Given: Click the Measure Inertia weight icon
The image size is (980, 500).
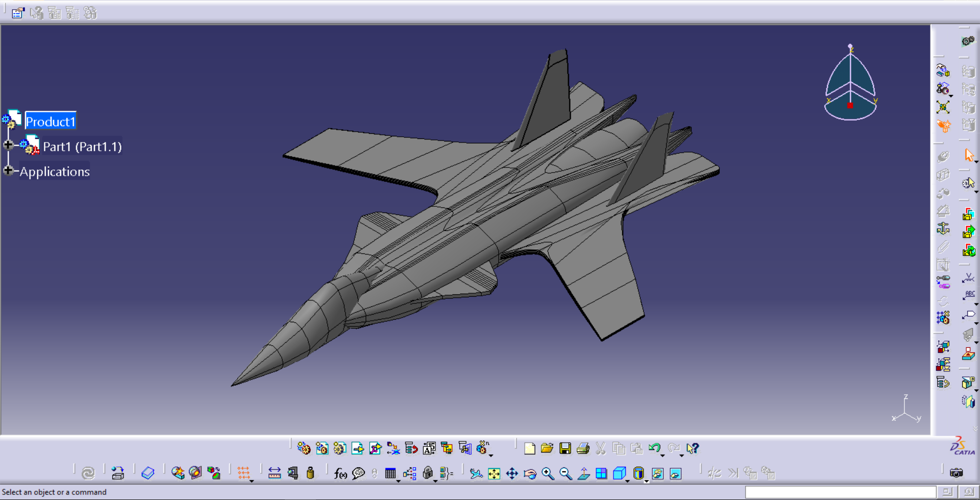Looking at the screenshot, I should 310,473.
